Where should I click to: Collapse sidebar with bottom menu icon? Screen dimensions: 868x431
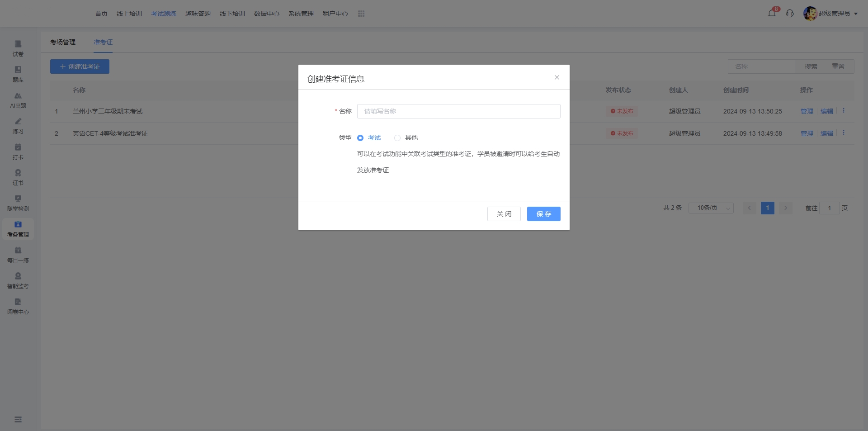pos(18,419)
